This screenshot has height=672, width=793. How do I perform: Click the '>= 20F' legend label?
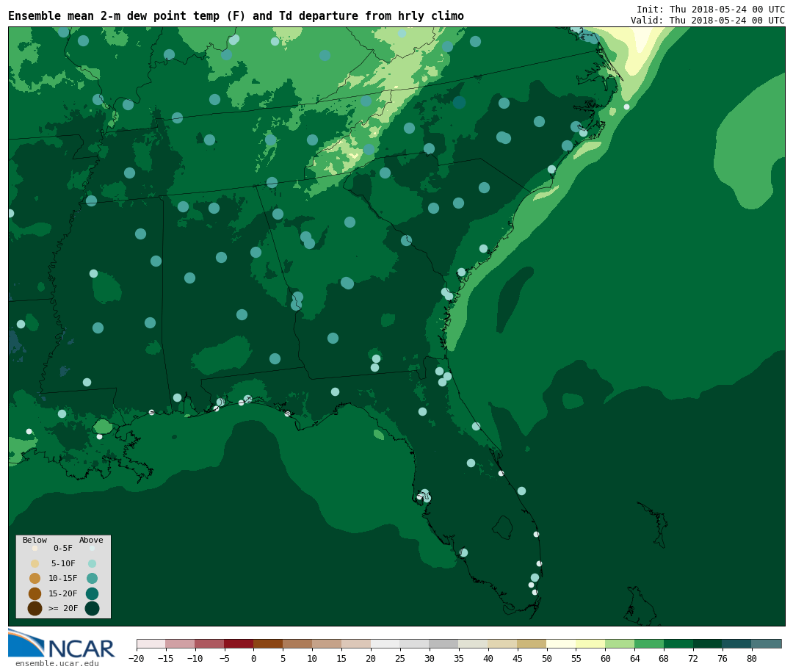coord(63,608)
